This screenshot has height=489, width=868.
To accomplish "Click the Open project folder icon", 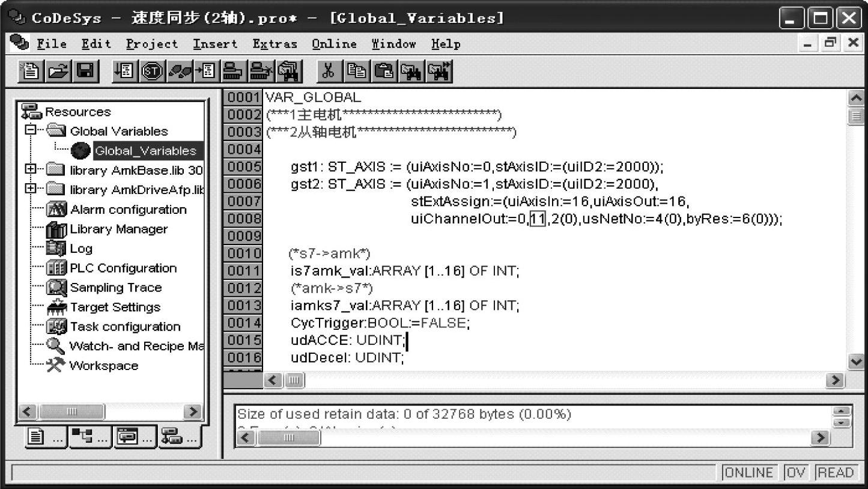I will click(58, 71).
